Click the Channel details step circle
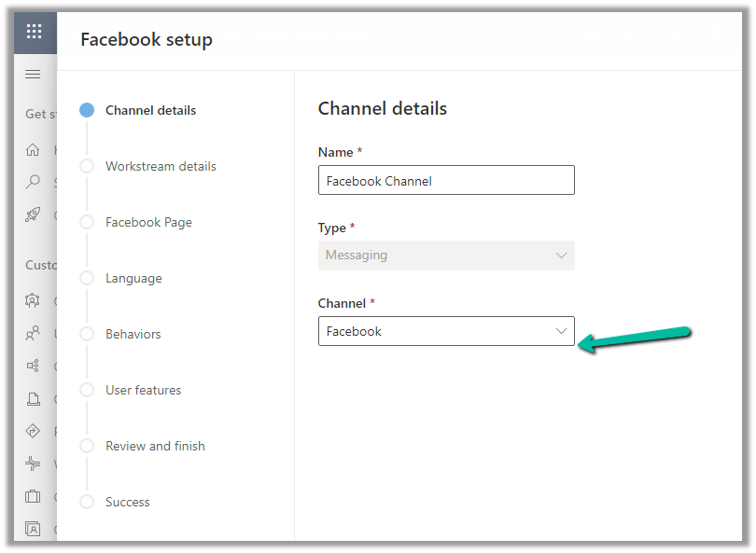Screen dimensions: 756x553 click(x=87, y=110)
